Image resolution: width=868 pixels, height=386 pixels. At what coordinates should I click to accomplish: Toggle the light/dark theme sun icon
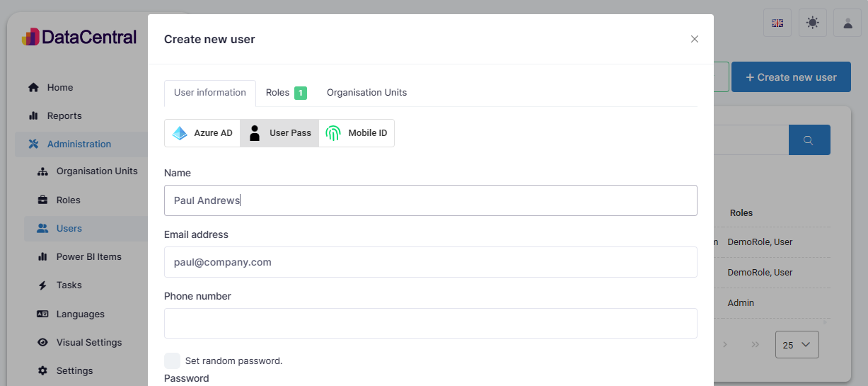coord(812,23)
